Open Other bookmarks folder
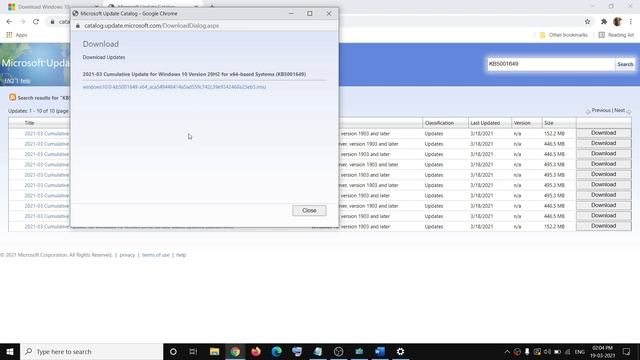Viewport: 640px width, 360px height. [564, 35]
